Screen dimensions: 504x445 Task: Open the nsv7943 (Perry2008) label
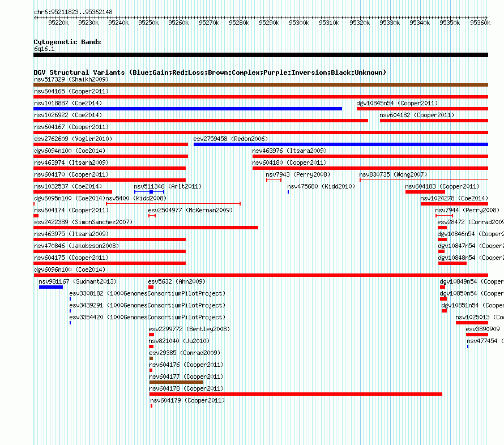point(298,174)
